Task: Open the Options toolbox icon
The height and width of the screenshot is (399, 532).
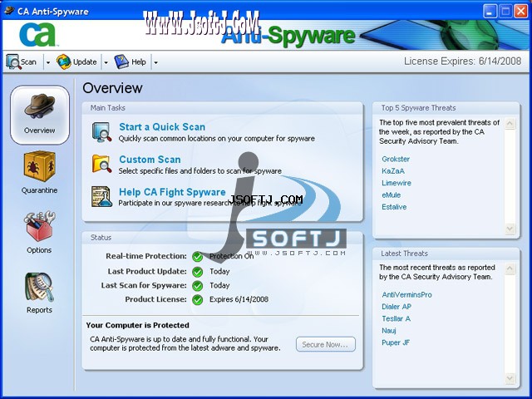Action: (39, 226)
